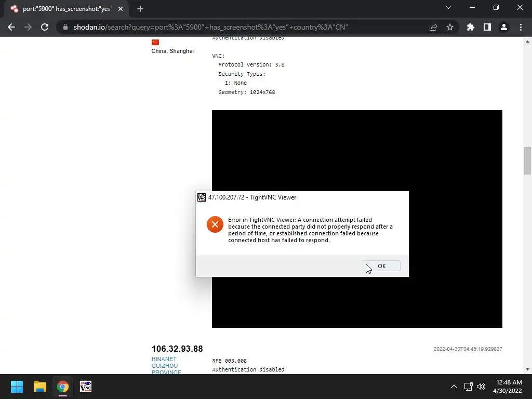Open the Windows Start menu
The width and height of the screenshot is (532, 399).
click(17, 387)
